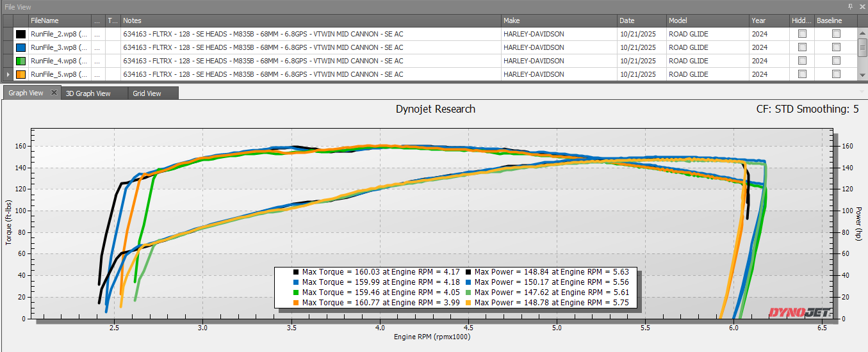Click the 2024 year cell in RunFile_2 row
Screen dimensions: 868x352
point(769,34)
